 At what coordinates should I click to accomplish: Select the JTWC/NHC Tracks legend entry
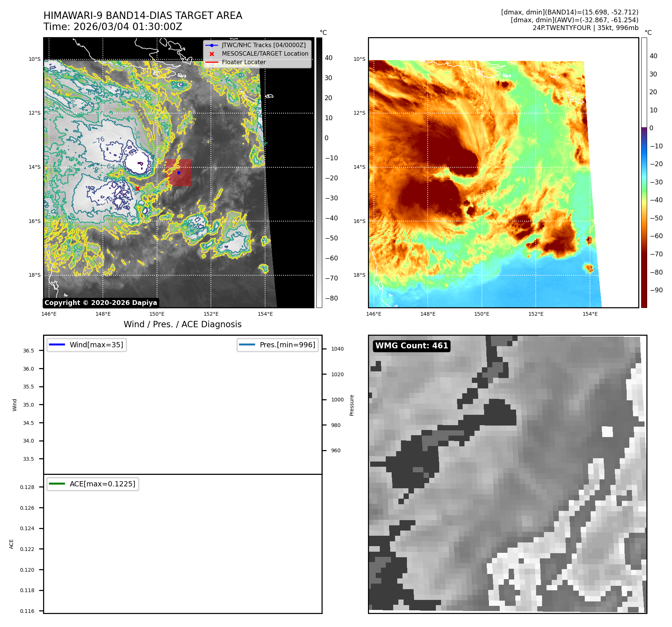point(264,45)
